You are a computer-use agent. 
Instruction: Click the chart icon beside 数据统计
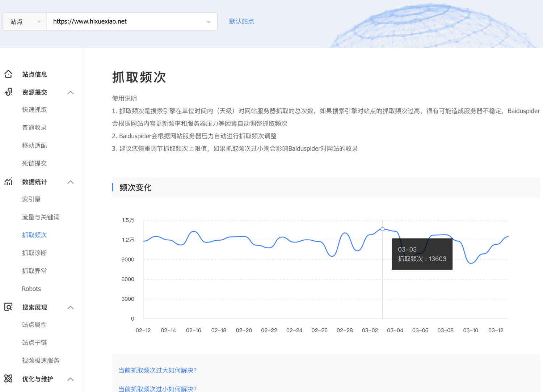(x=8, y=182)
